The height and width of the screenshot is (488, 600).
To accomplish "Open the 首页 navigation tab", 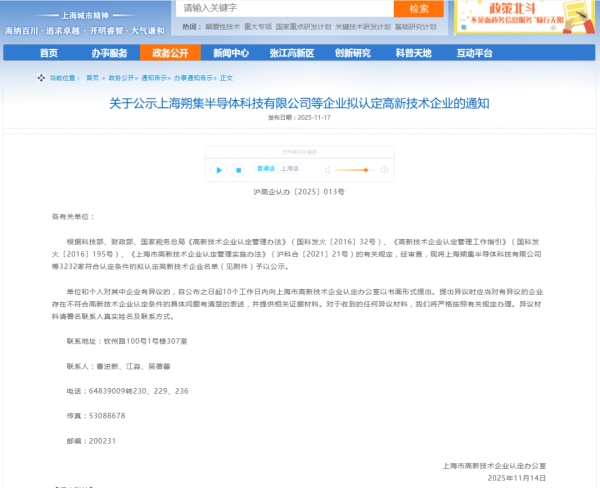I will click(x=48, y=52).
